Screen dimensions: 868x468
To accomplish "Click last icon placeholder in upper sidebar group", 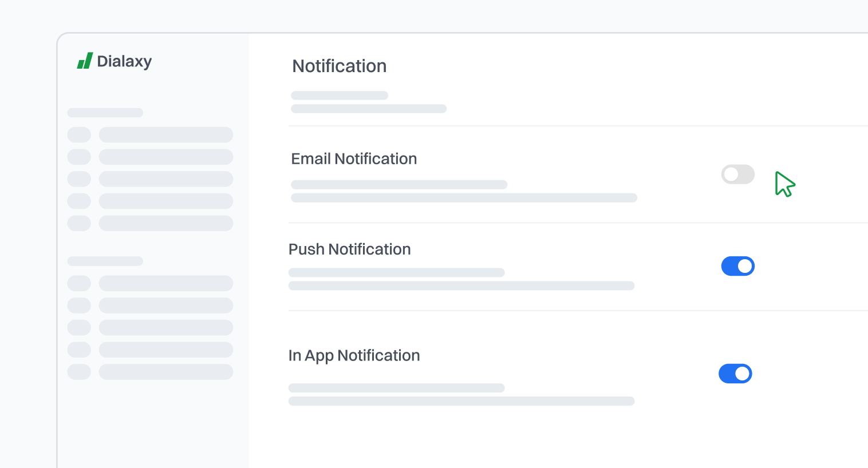I will (79, 223).
